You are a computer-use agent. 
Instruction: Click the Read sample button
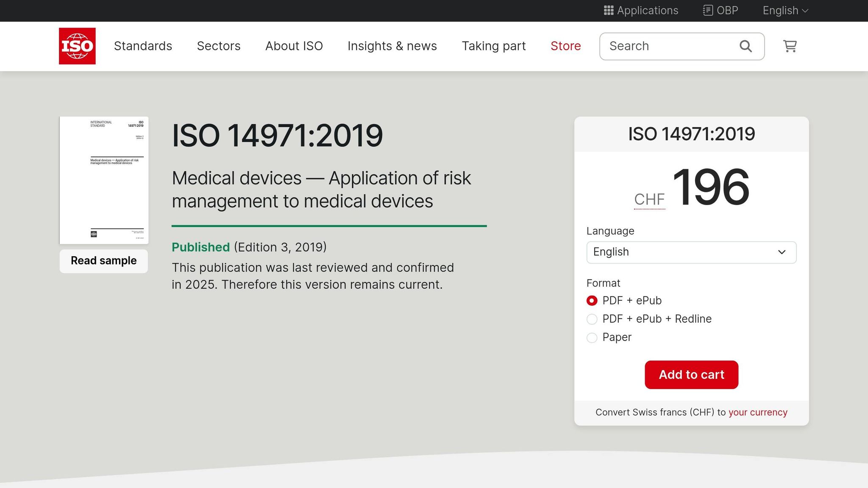pos(103,261)
